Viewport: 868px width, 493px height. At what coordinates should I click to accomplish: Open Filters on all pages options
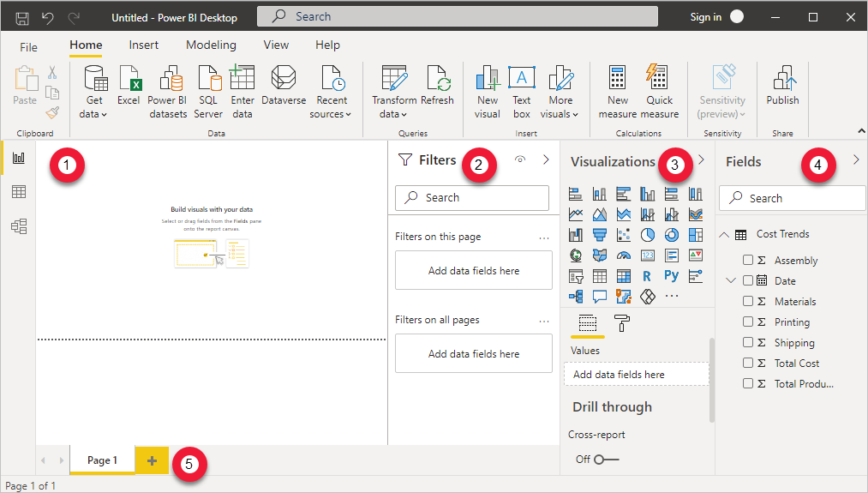click(x=544, y=321)
